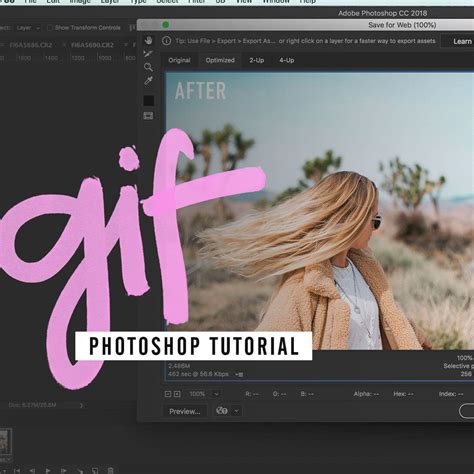Select the Hand tool in Save for Web
This screenshot has width=474, height=474.
pyautogui.click(x=148, y=41)
